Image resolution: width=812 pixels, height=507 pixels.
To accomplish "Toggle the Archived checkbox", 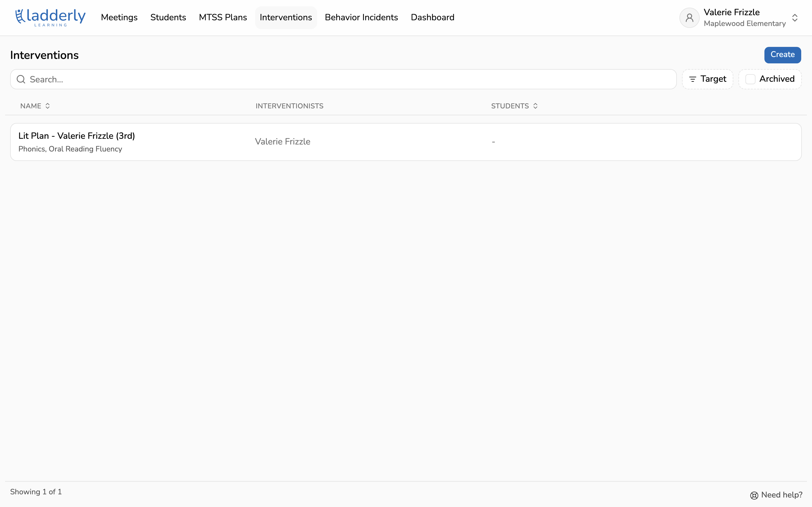I will [x=750, y=79].
